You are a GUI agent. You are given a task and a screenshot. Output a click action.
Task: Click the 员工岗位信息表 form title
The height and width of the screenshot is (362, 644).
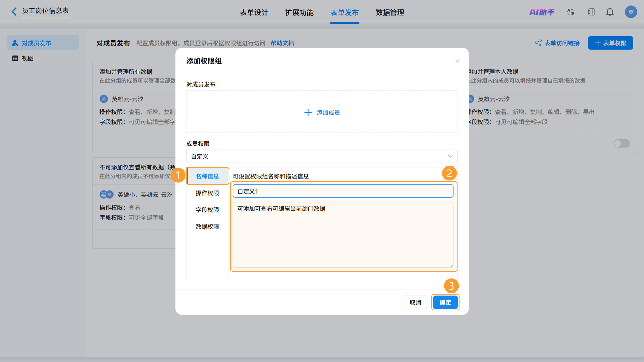pos(45,11)
